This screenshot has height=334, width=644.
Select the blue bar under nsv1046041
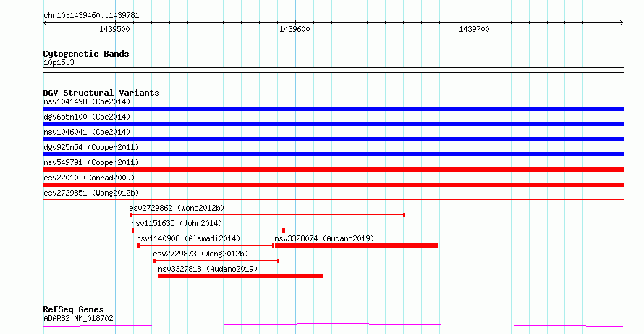(333, 139)
